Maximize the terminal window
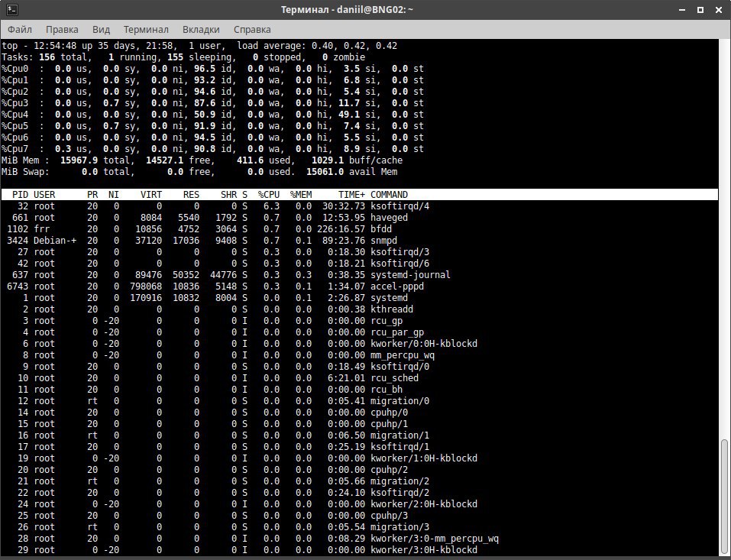Screen dimensions: 731x560 tap(700, 9)
